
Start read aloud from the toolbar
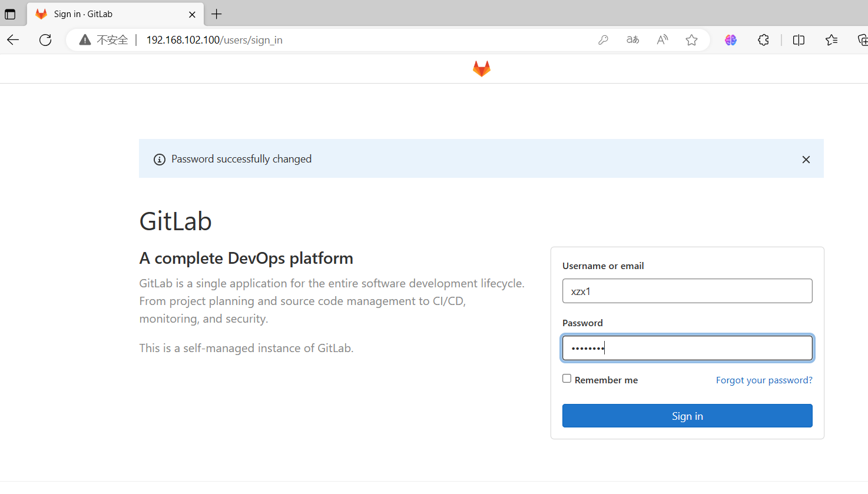[662, 39]
